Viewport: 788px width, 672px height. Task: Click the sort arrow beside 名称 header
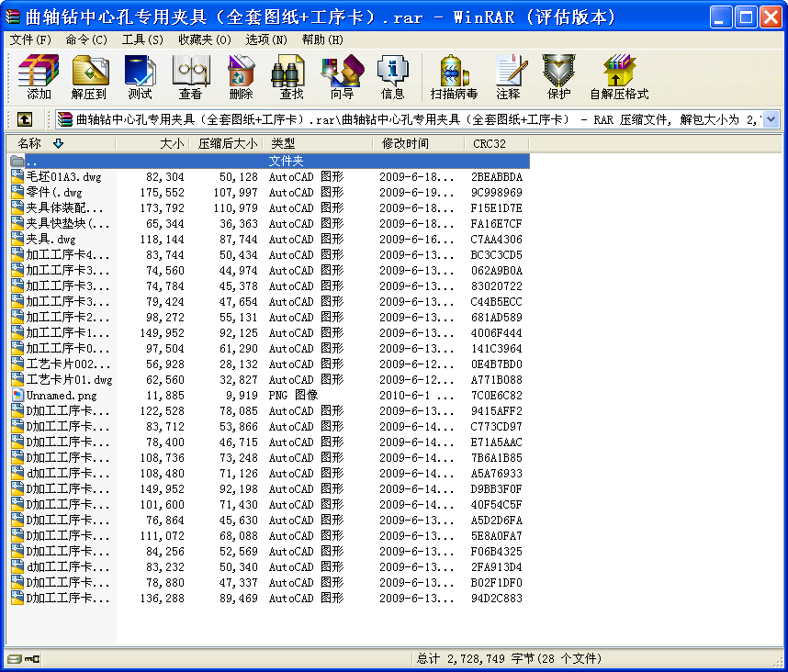coord(58,143)
